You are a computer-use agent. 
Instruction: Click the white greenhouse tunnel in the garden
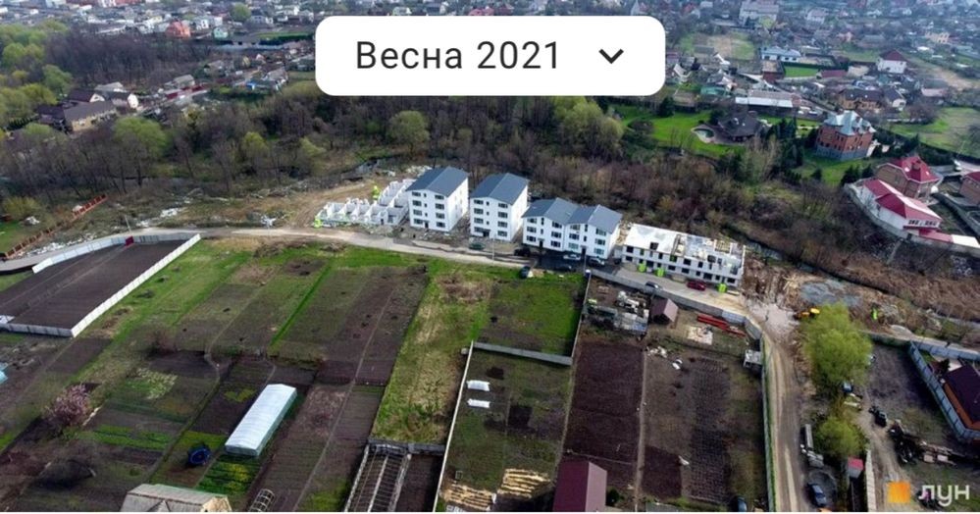click(x=261, y=419)
